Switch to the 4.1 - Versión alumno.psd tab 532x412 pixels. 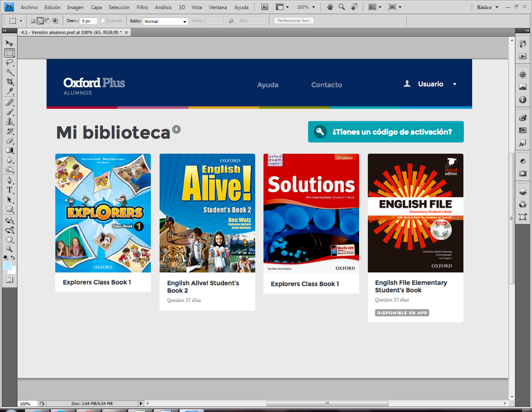(x=71, y=32)
